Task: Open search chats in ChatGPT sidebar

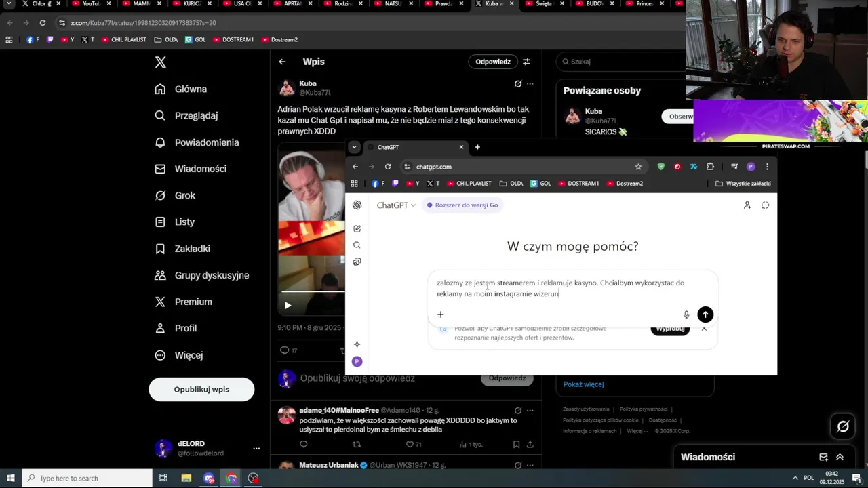Action: [357, 245]
